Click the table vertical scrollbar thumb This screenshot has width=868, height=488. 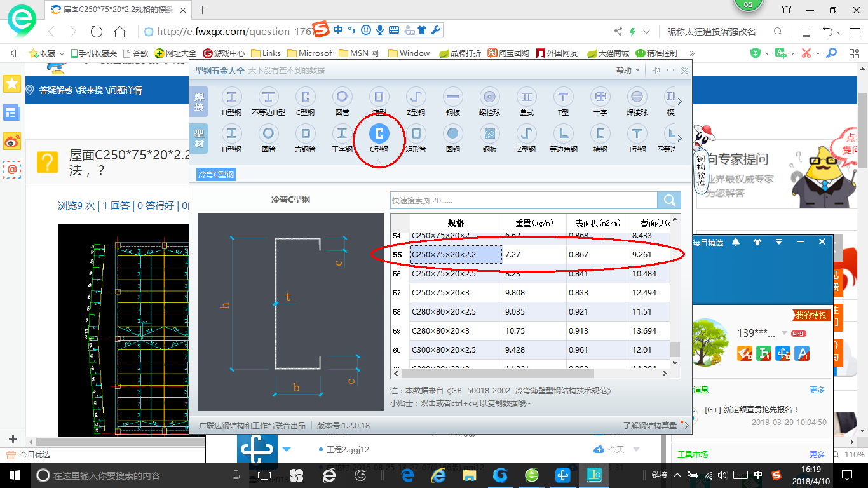(x=675, y=350)
